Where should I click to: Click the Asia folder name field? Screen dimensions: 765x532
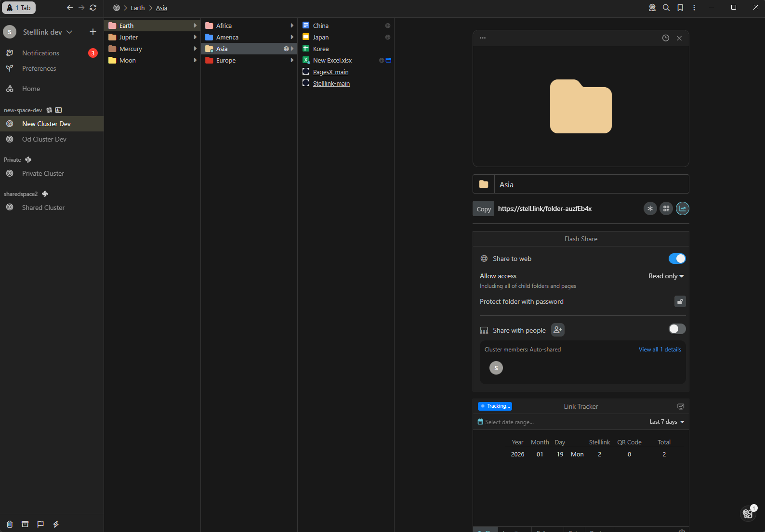(x=591, y=184)
